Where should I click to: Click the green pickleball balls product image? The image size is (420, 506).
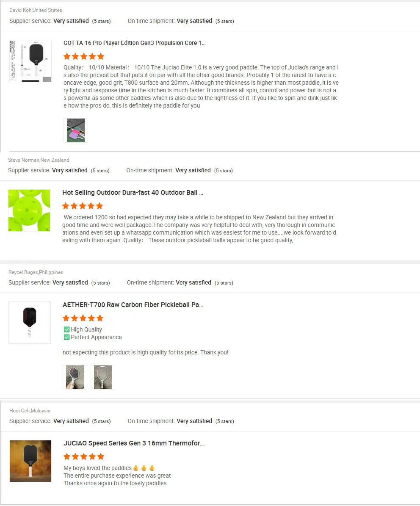pyautogui.click(x=29, y=210)
